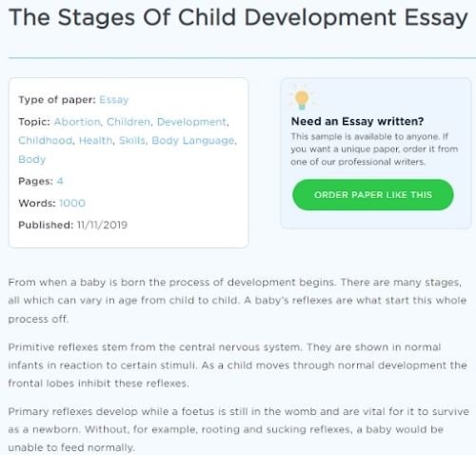The image size is (476, 455).
Task: Click the pages count value 4
Action: pos(60,181)
